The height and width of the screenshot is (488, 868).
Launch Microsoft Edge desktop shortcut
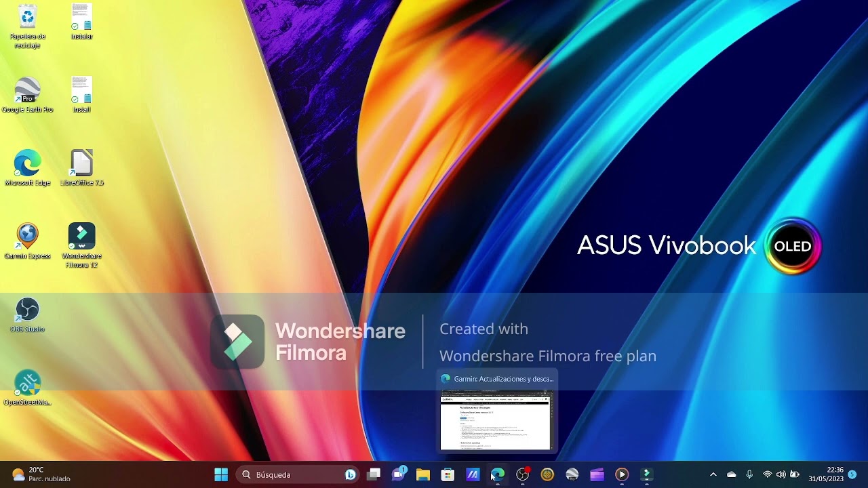pos(27,168)
